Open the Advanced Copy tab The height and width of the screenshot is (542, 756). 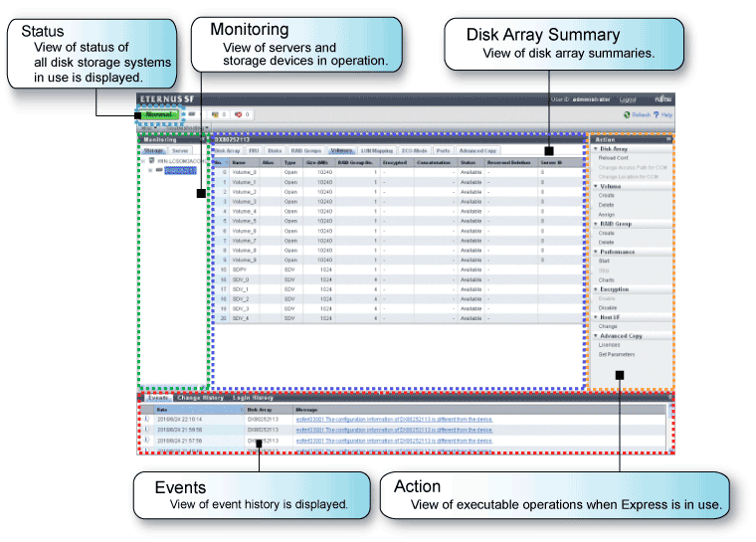477,151
